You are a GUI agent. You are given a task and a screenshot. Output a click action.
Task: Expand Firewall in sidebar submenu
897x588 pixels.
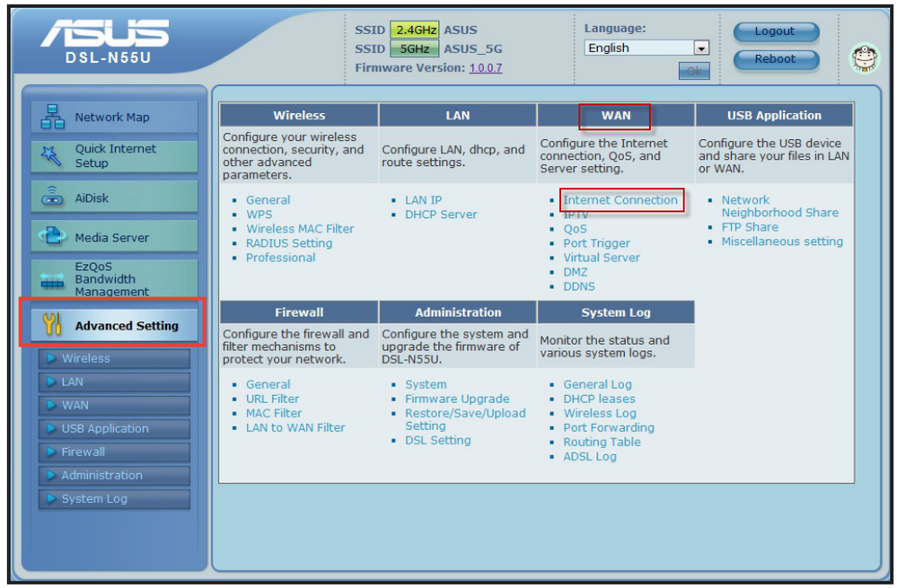114,452
